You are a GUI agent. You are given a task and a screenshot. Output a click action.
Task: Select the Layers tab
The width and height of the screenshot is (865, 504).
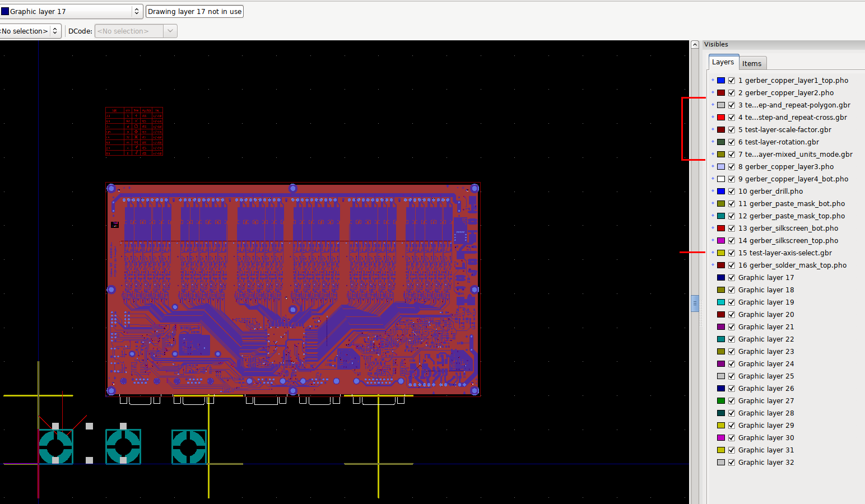(723, 62)
